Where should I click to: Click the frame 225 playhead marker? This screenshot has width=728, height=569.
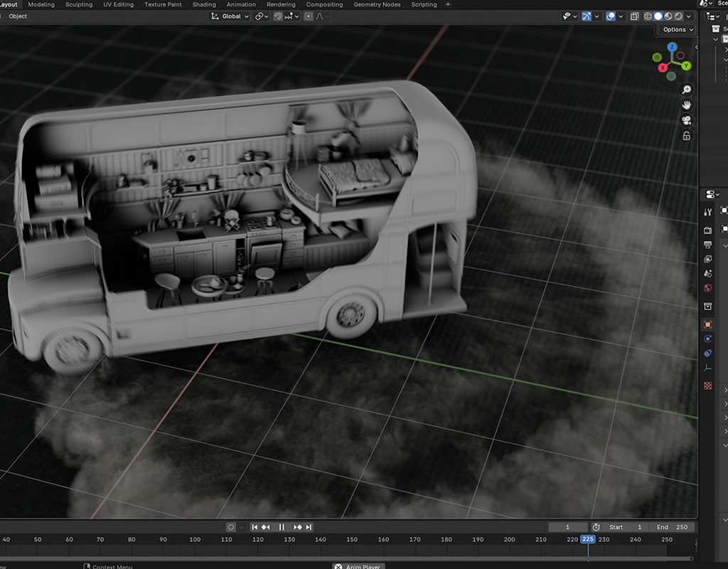(x=588, y=539)
